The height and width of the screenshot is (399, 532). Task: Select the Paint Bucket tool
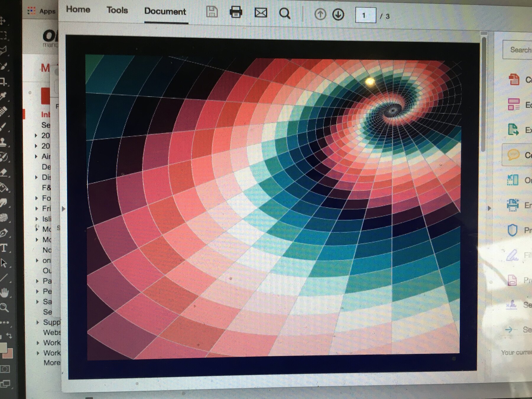click(x=4, y=187)
